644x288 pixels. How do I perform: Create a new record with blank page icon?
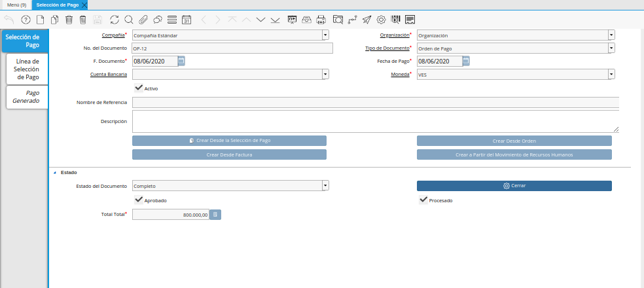[41, 20]
